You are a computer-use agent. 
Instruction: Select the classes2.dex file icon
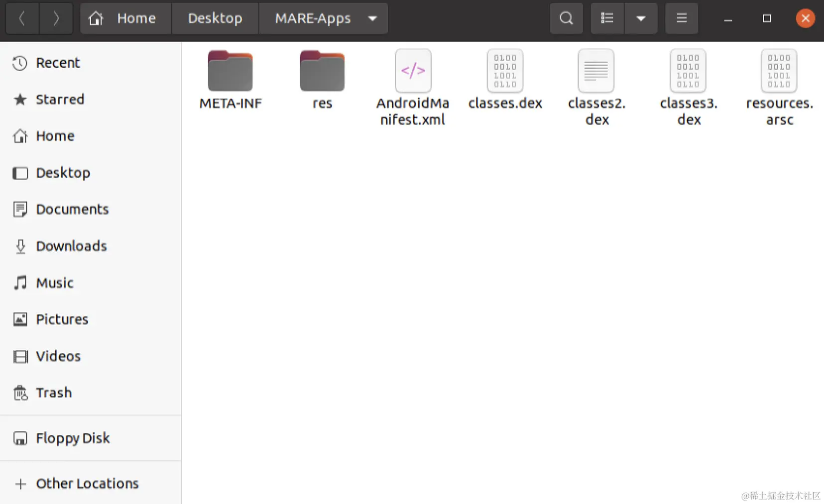pos(596,71)
